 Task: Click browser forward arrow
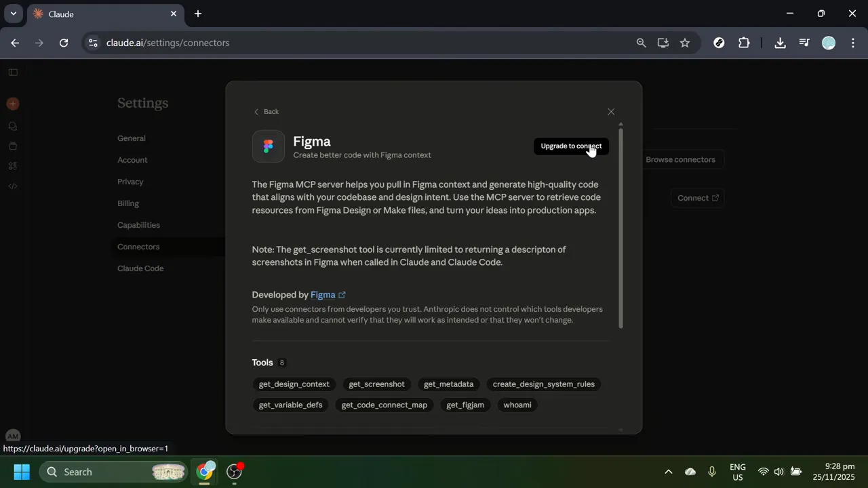[39, 43]
